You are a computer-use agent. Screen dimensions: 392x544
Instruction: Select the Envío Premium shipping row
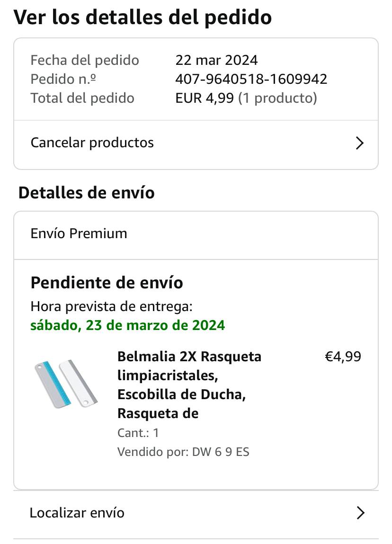[79, 233]
